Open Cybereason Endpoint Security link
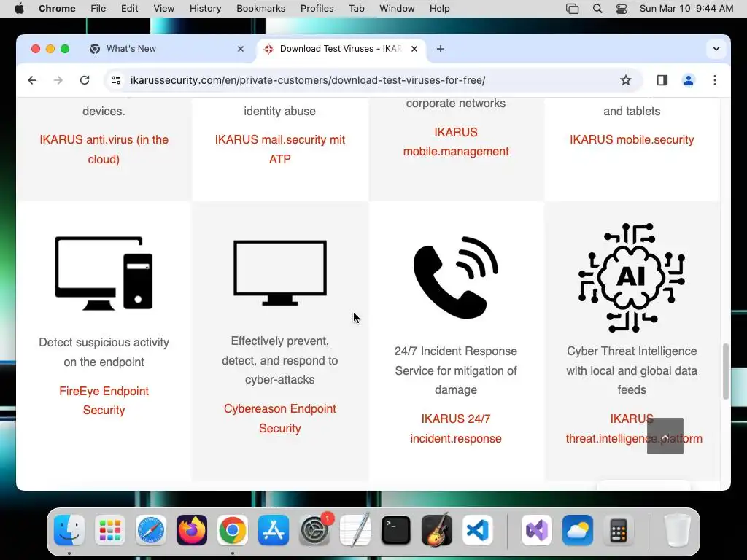This screenshot has width=747, height=560. tap(280, 418)
